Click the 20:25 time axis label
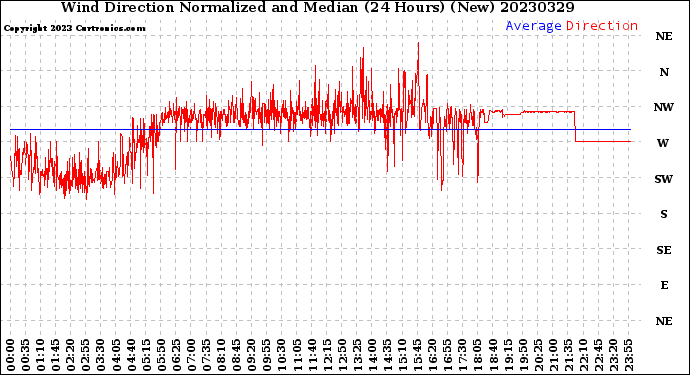Image resolution: width=690 pixels, height=375 pixels. pos(538,355)
